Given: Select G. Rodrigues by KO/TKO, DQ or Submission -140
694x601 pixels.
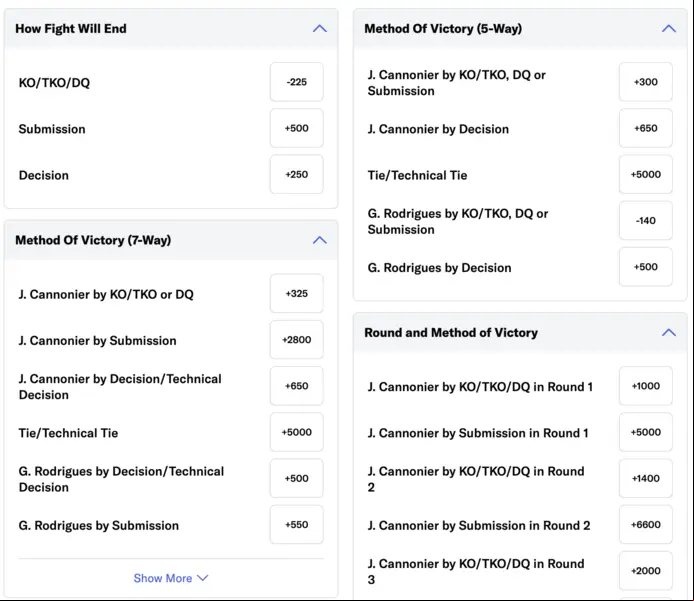Looking at the screenshot, I should coord(646,220).
